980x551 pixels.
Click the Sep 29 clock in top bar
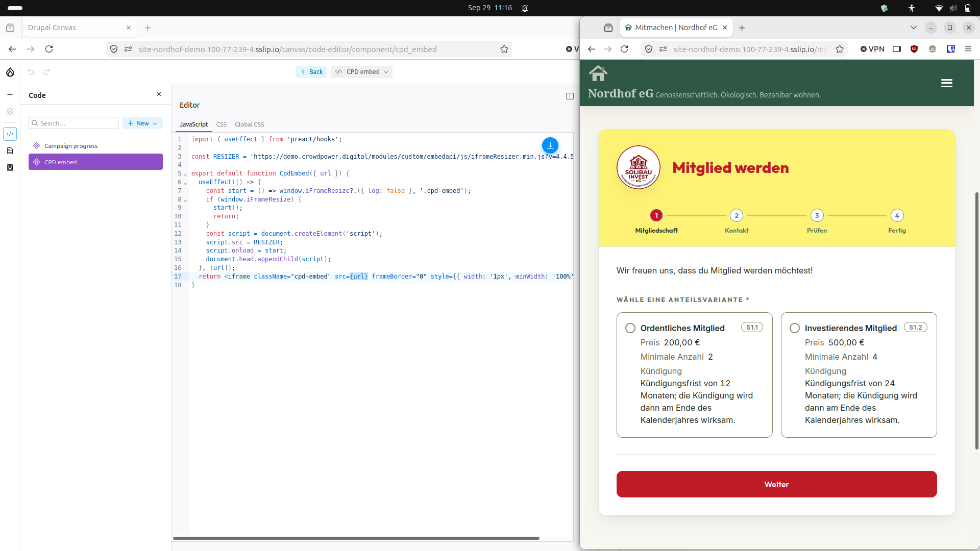489,8
